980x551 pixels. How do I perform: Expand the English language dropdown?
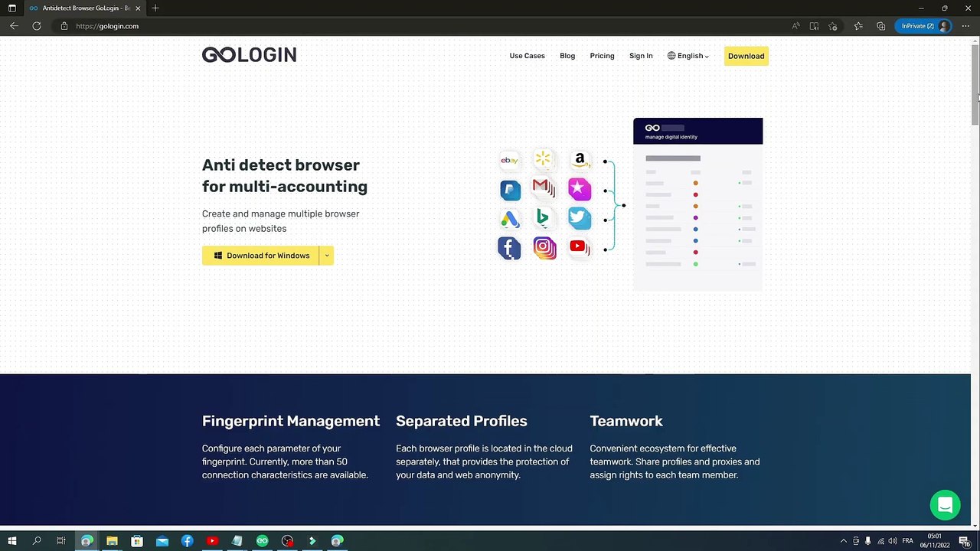(688, 56)
